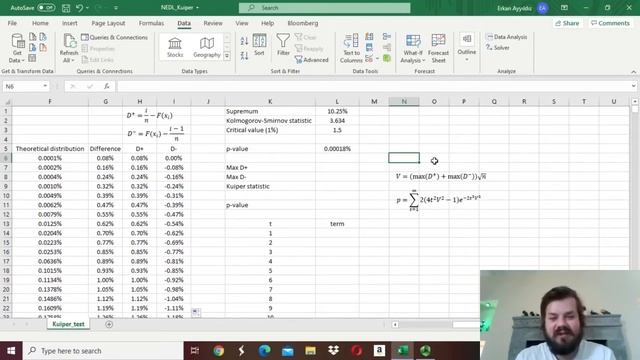Select the Stocks data type

point(175,47)
